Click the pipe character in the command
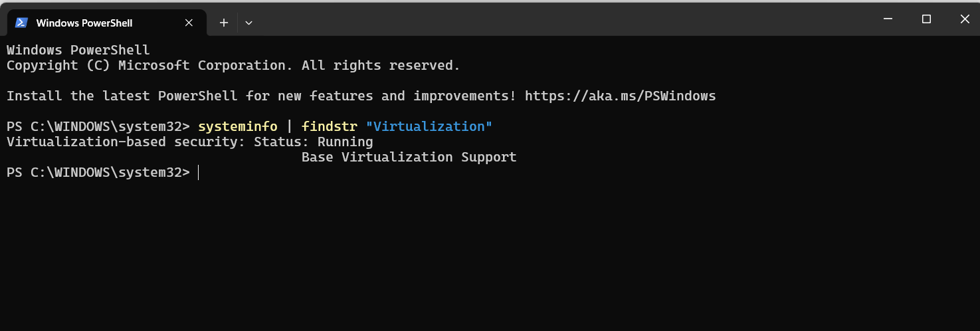The image size is (980, 331). 289,126
